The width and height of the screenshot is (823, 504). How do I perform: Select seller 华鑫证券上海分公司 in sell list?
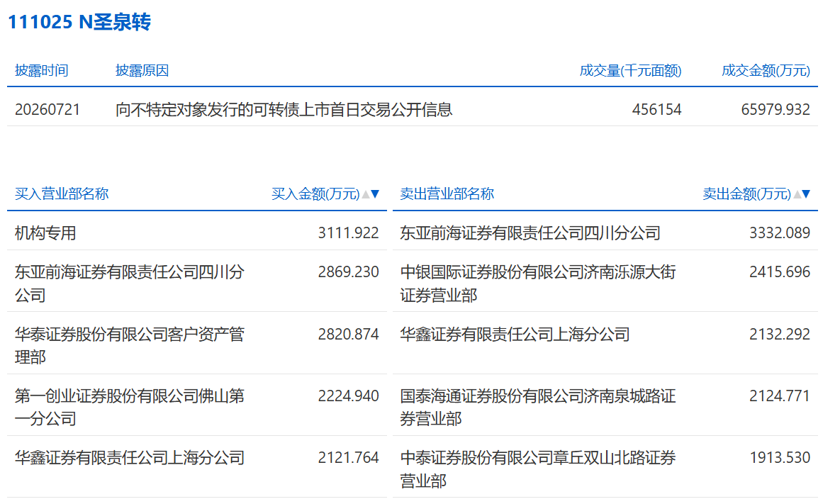(x=515, y=335)
